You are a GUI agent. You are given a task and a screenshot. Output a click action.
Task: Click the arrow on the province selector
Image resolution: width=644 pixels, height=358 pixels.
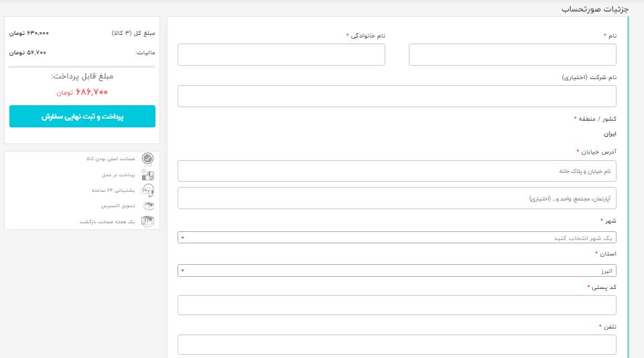(x=182, y=270)
